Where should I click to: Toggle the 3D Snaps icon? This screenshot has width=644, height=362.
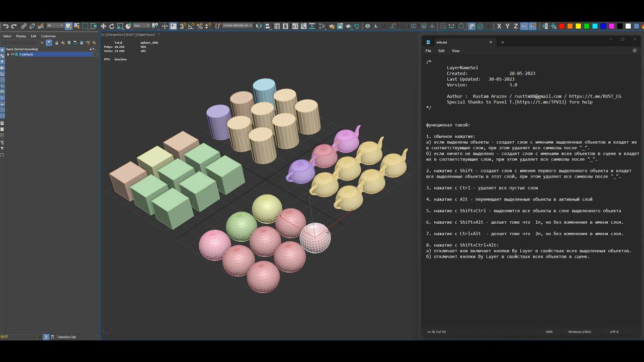tap(183, 26)
